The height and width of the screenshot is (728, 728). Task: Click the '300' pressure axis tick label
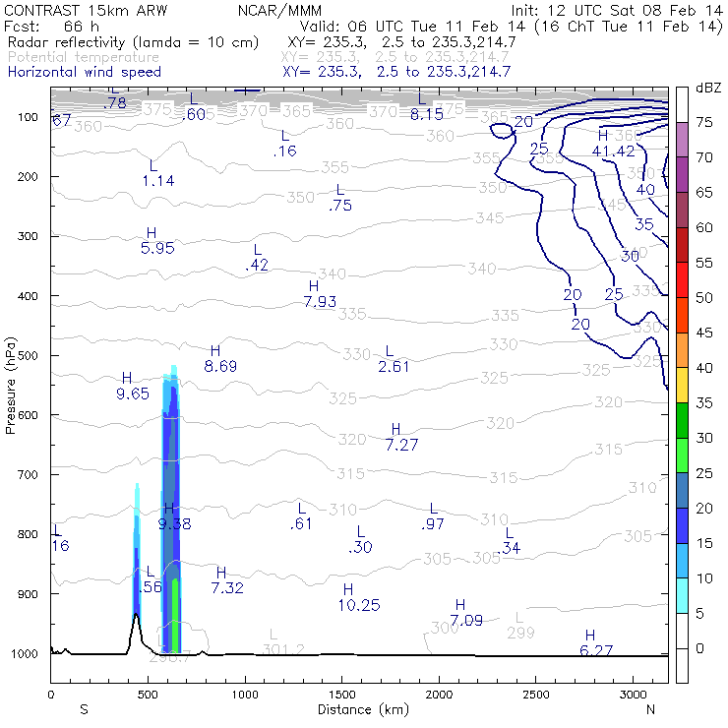tap(28, 236)
